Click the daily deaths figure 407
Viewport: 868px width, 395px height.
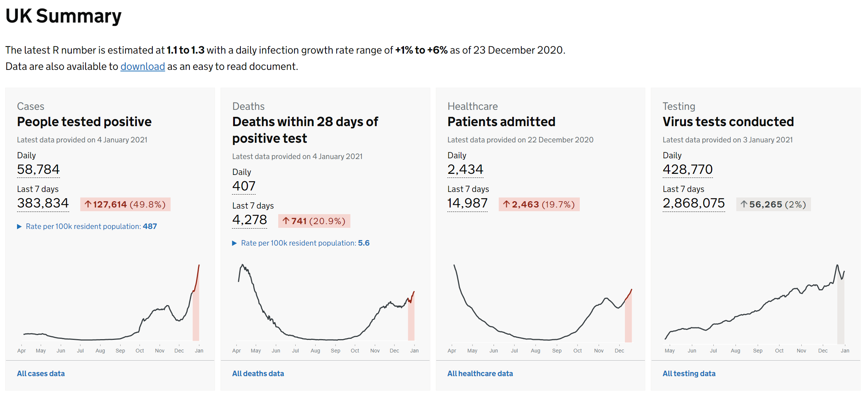(x=244, y=186)
